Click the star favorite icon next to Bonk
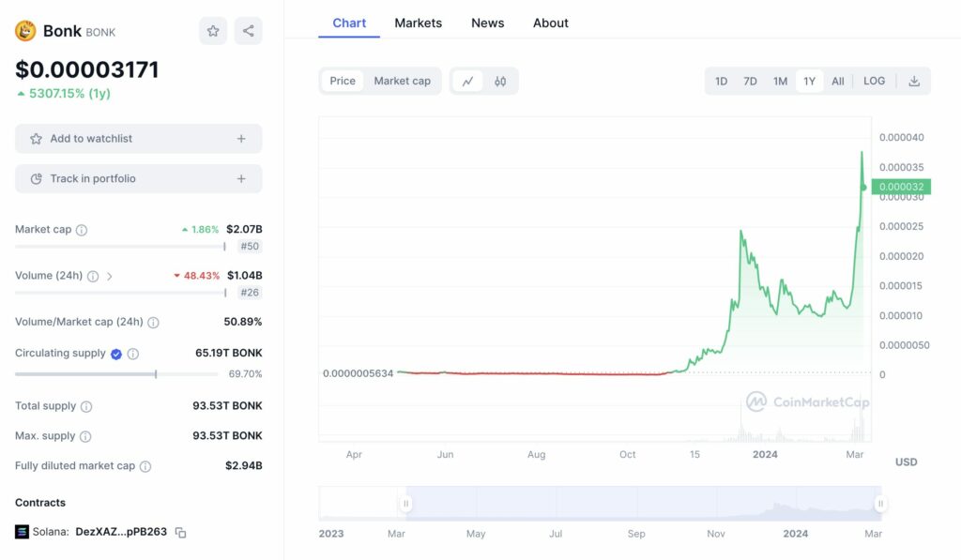 (x=213, y=31)
